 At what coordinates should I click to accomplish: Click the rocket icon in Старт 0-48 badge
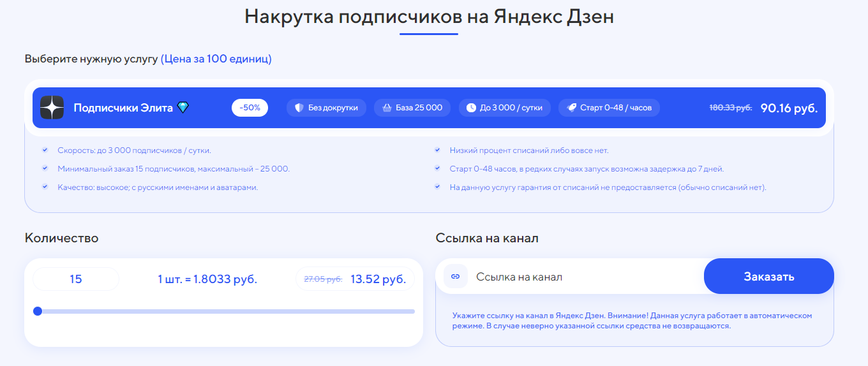pos(571,108)
